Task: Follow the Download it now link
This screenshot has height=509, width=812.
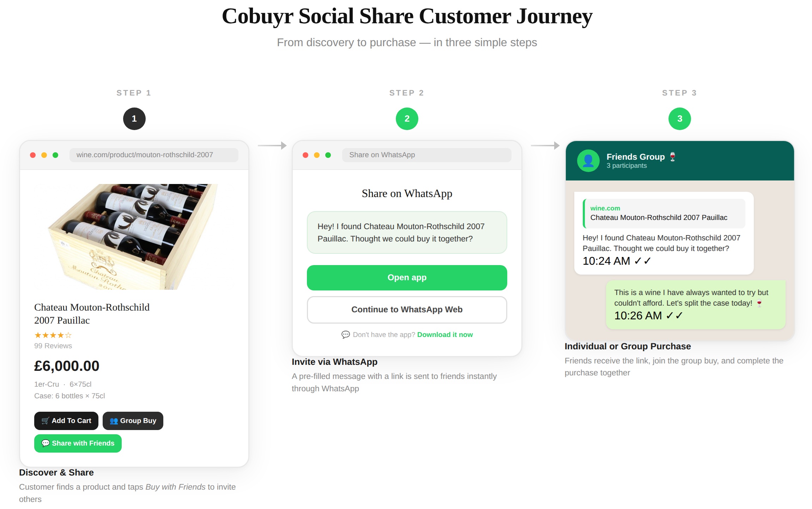Action: [x=445, y=335]
